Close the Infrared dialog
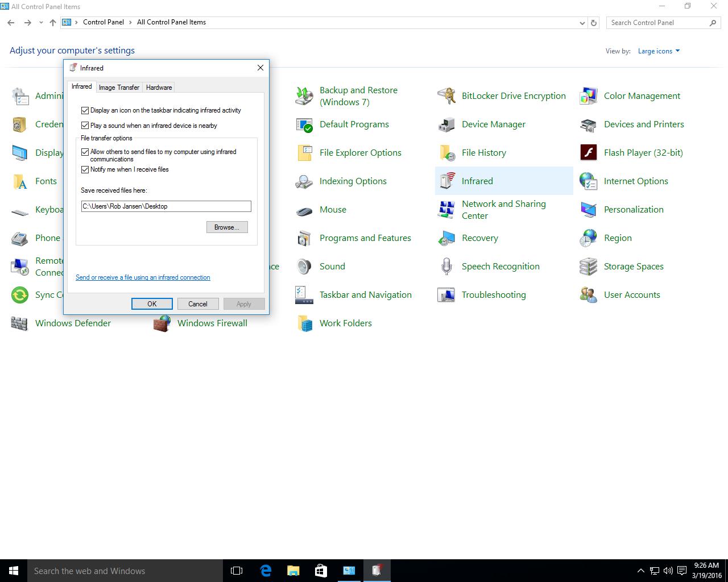The width and height of the screenshot is (728, 582). pos(260,68)
